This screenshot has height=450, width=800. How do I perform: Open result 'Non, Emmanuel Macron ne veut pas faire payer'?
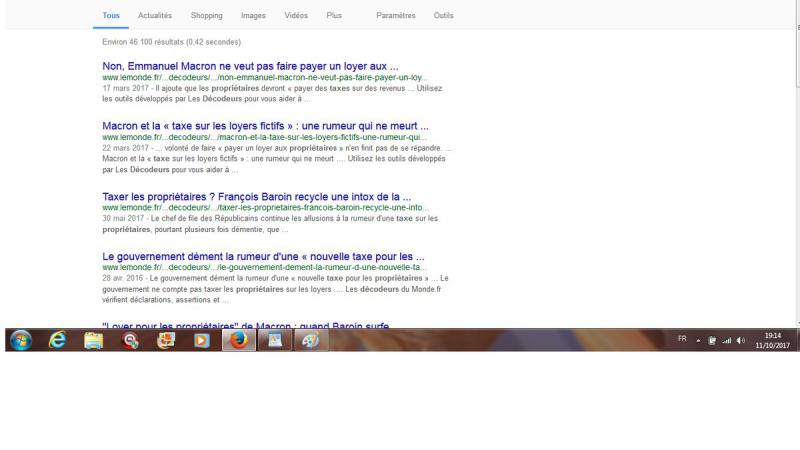[x=250, y=66]
